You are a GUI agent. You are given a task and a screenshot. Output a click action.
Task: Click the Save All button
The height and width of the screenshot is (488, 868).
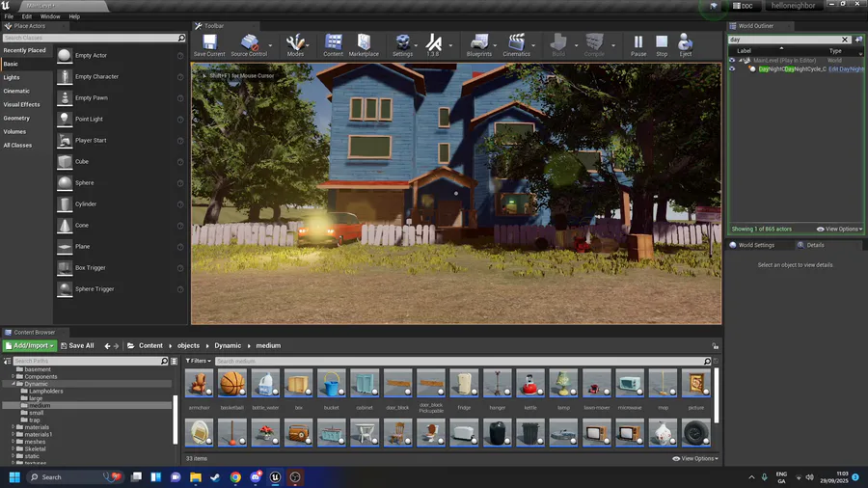coord(77,346)
